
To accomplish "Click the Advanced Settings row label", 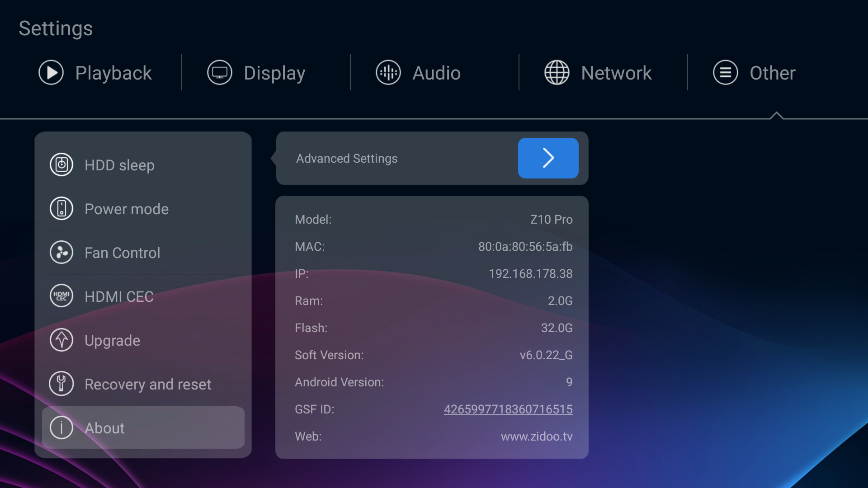I will coord(347,159).
